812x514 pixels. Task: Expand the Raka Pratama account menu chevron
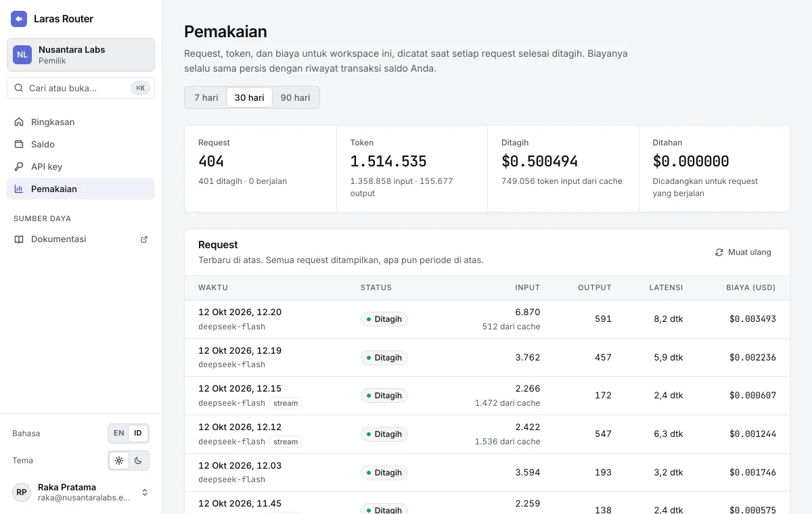tap(145, 492)
